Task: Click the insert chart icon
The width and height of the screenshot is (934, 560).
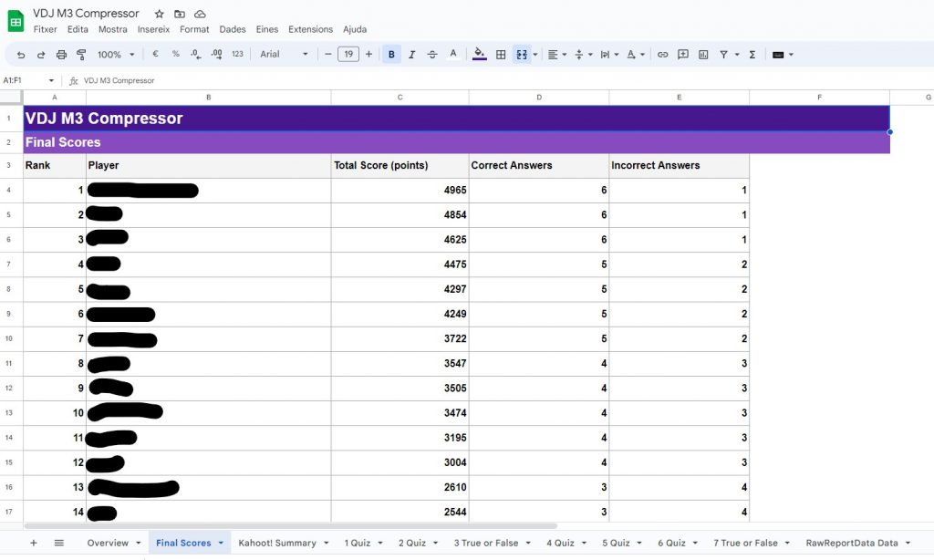Action: click(x=703, y=55)
